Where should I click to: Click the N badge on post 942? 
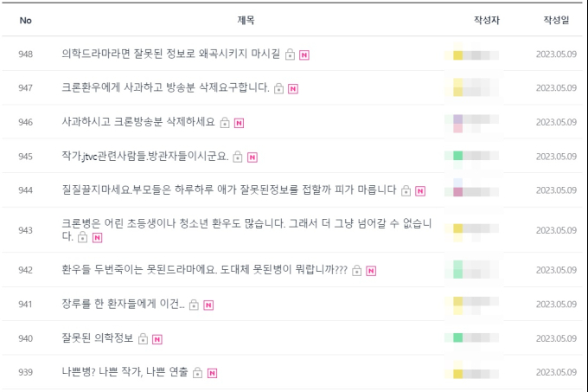coord(371,271)
